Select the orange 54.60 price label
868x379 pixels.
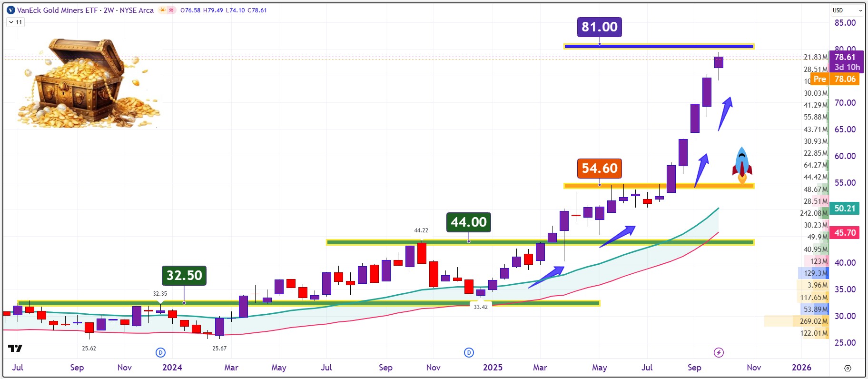click(x=599, y=169)
